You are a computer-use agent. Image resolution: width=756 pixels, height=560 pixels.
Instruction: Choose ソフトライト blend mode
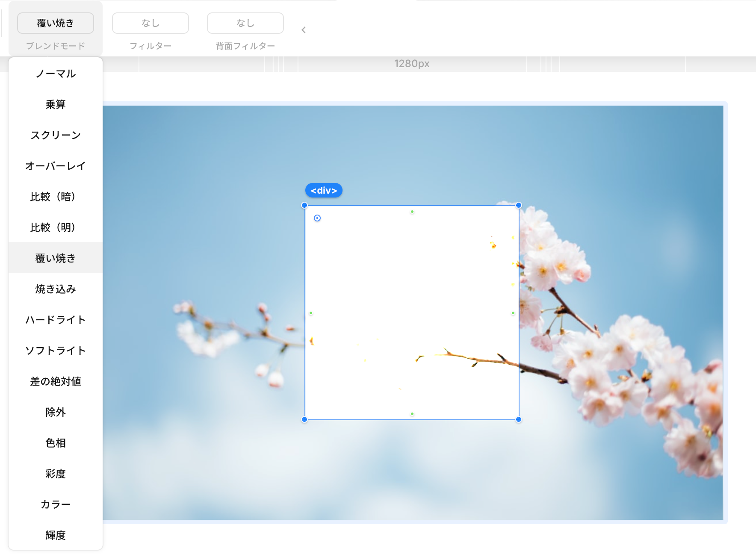(x=56, y=351)
